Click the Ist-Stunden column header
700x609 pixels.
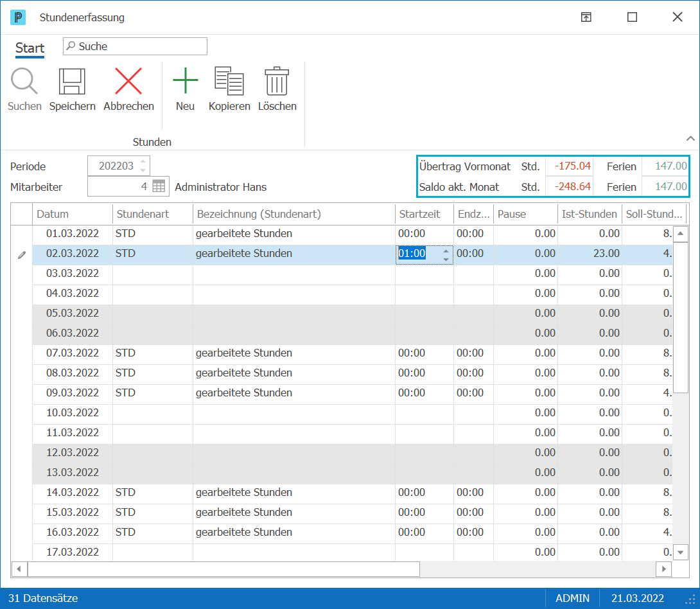click(x=590, y=214)
